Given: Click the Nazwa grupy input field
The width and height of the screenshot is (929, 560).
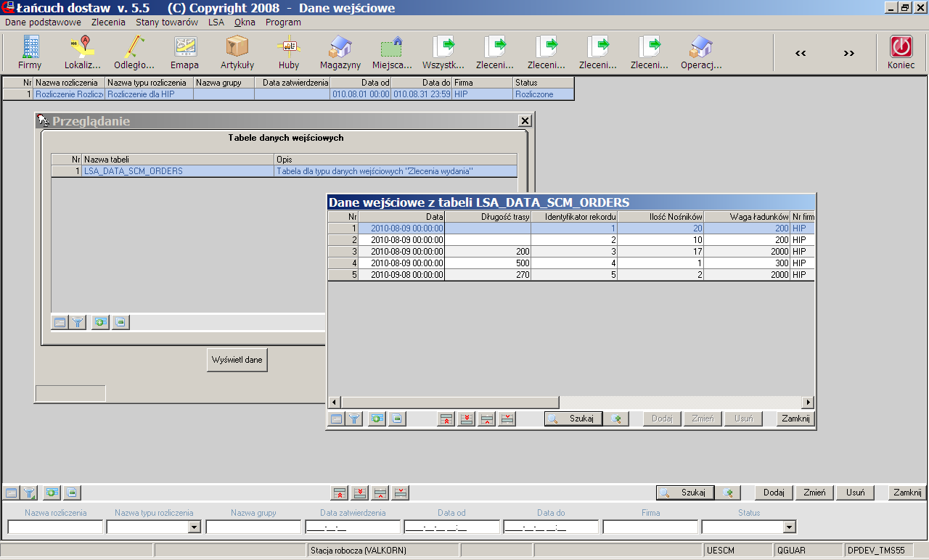Looking at the screenshot, I should (x=253, y=527).
